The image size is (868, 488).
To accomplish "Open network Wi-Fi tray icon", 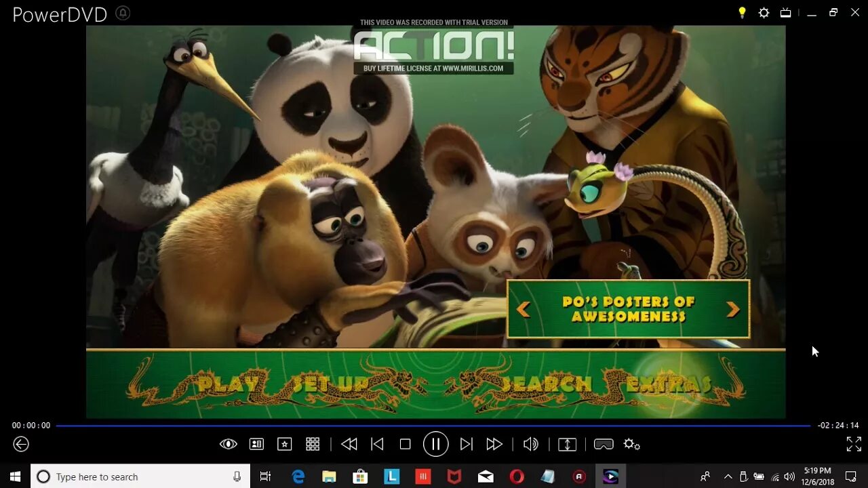I will [775, 476].
